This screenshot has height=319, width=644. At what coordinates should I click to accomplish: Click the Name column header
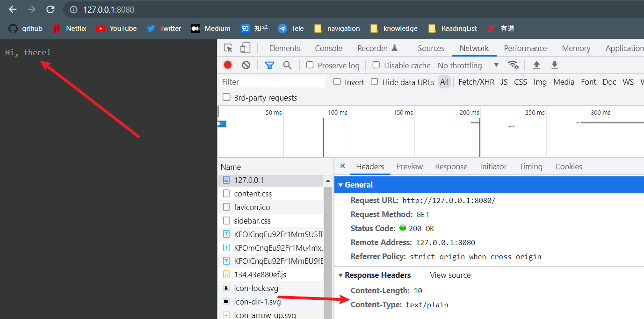coord(275,167)
